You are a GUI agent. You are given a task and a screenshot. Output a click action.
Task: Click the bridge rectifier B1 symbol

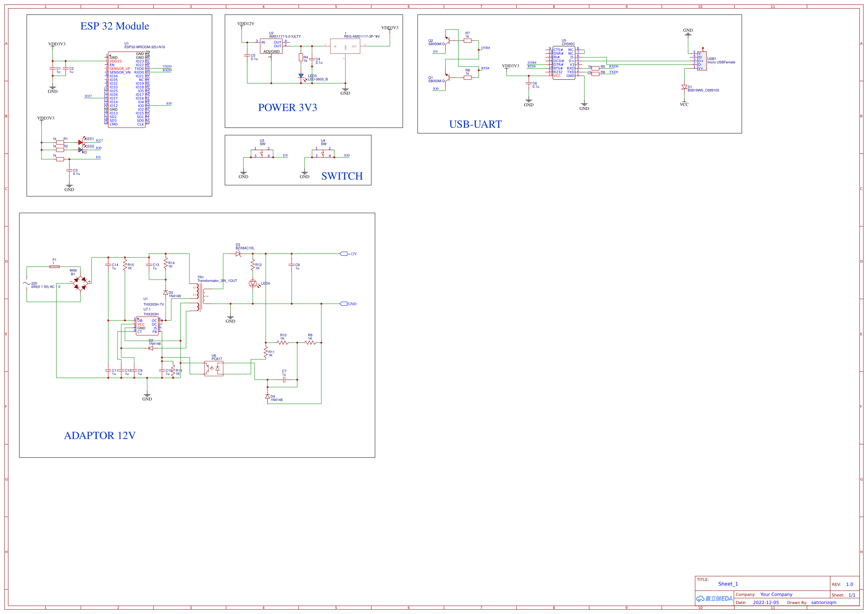(x=80, y=283)
